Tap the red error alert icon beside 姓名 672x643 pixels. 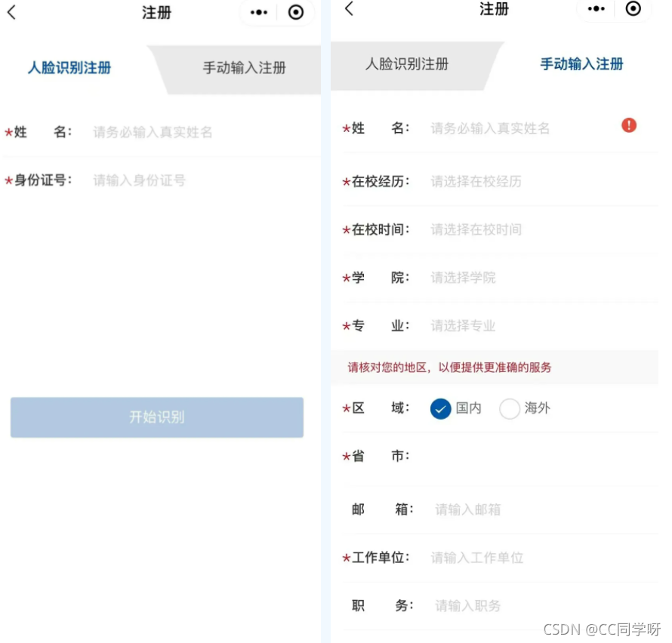[x=629, y=125]
